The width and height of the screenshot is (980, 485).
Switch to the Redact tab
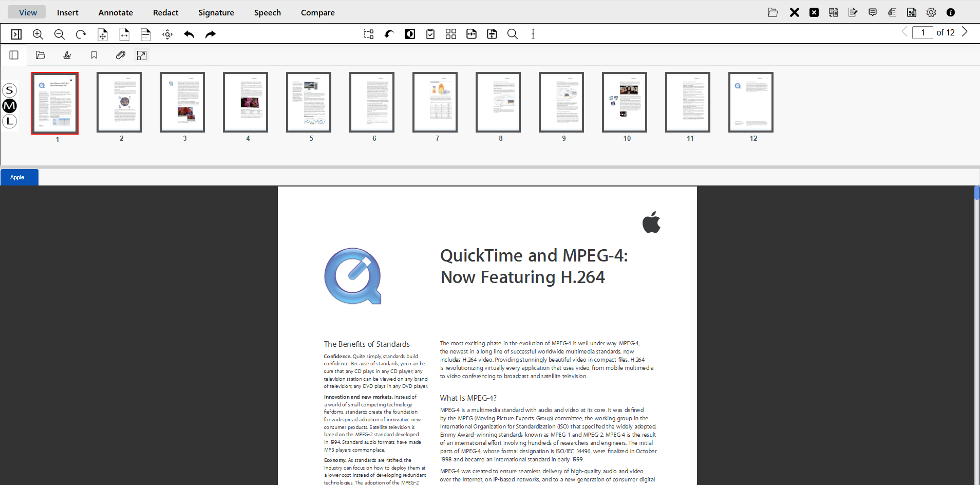(x=165, y=12)
